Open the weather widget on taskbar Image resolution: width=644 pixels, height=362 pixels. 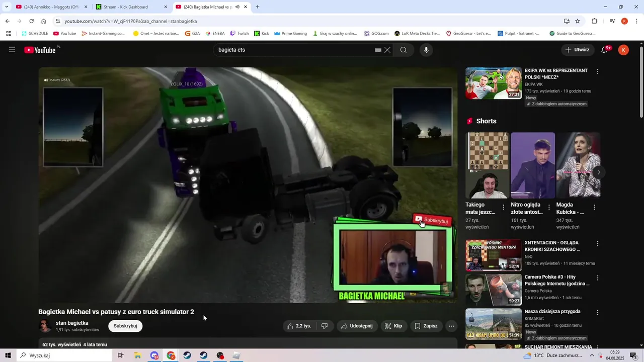click(552, 355)
